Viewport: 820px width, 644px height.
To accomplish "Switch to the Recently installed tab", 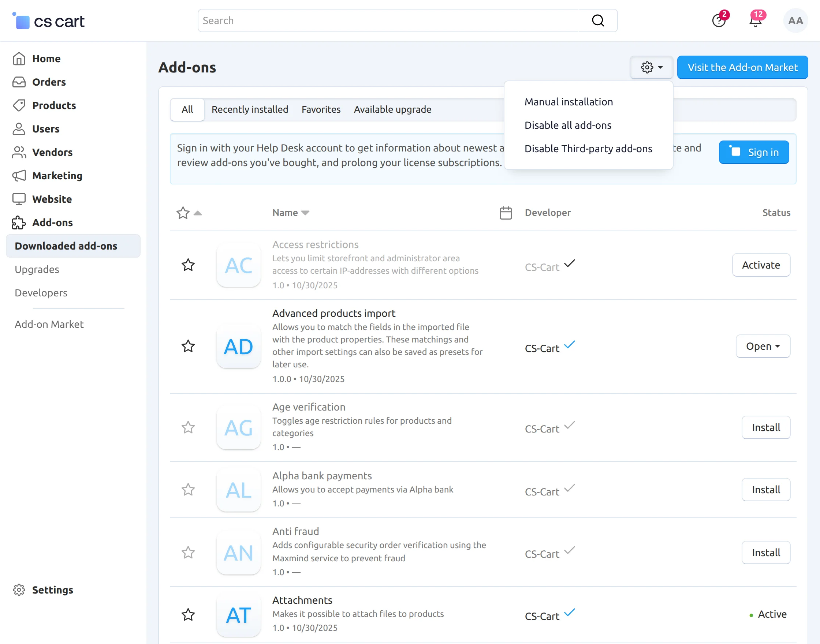I will coord(250,110).
